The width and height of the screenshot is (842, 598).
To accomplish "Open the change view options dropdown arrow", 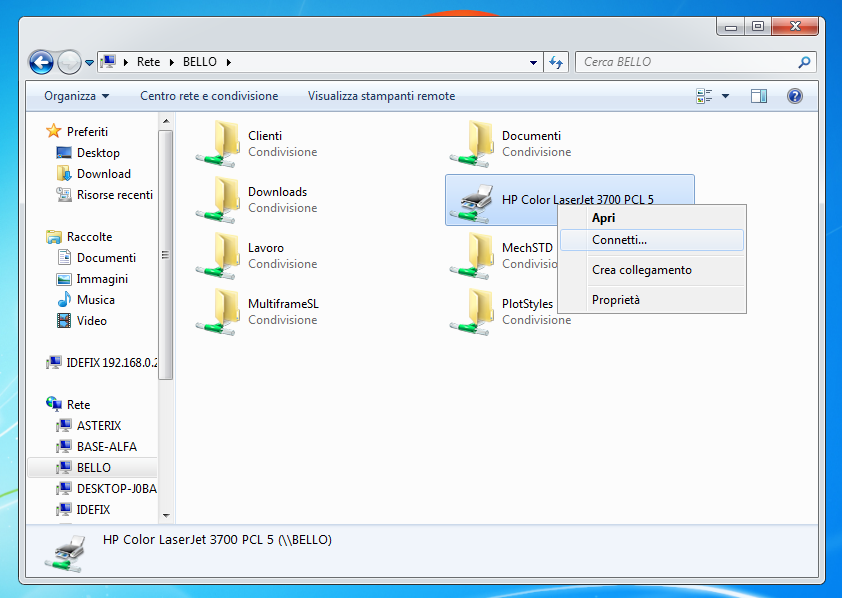I will pyautogui.click(x=725, y=96).
